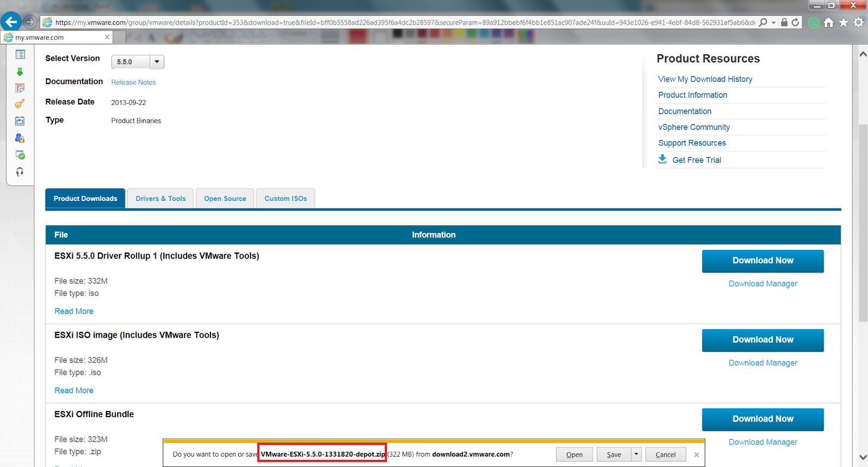Open a new blank browser tab
The image size is (868, 467).
(x=120, y=37)
